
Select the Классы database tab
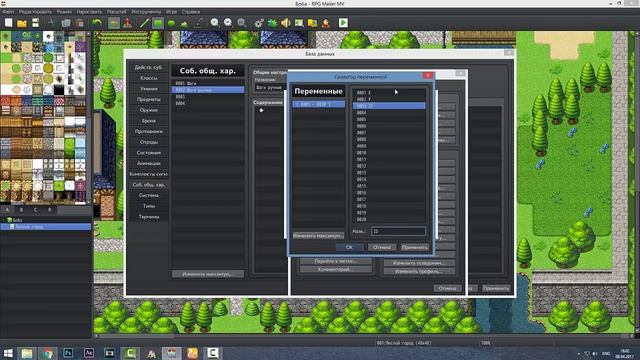(149, 78)
